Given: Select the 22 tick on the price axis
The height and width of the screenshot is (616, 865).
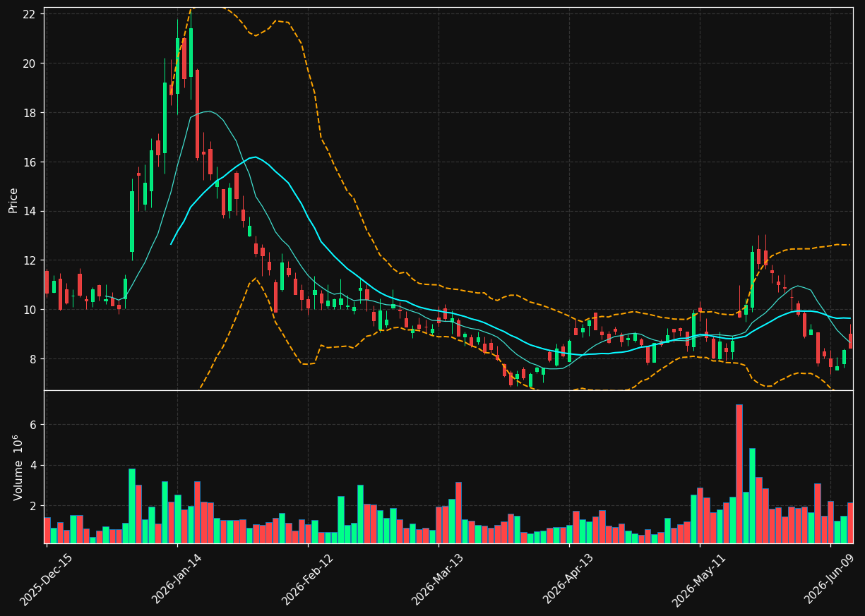Looking at the screenshot, I should click(x=30, y=14).
